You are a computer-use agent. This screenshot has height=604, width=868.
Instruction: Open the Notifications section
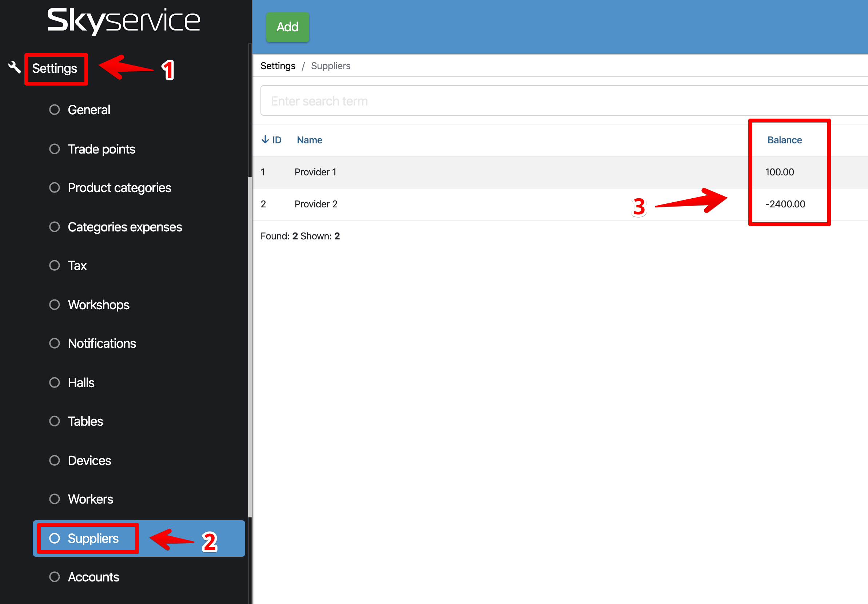pos(102,343)
